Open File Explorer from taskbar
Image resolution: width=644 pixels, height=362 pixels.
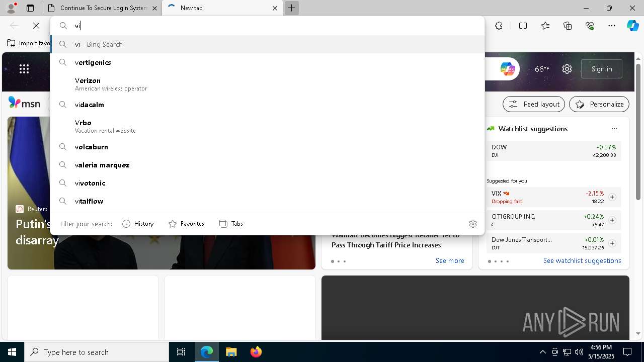(x=231, y=352)
